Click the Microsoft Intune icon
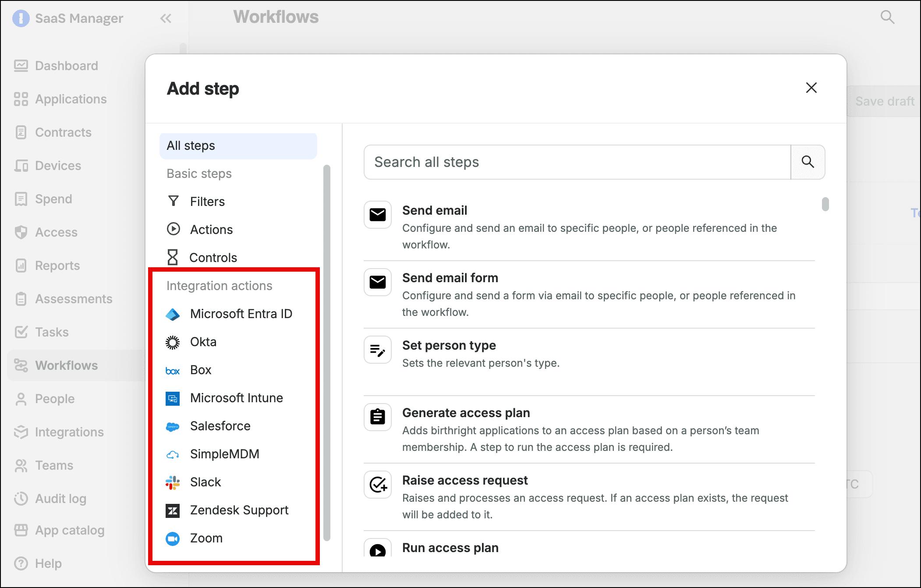Viewport: 921px width, 588px height. pos(173,398)
